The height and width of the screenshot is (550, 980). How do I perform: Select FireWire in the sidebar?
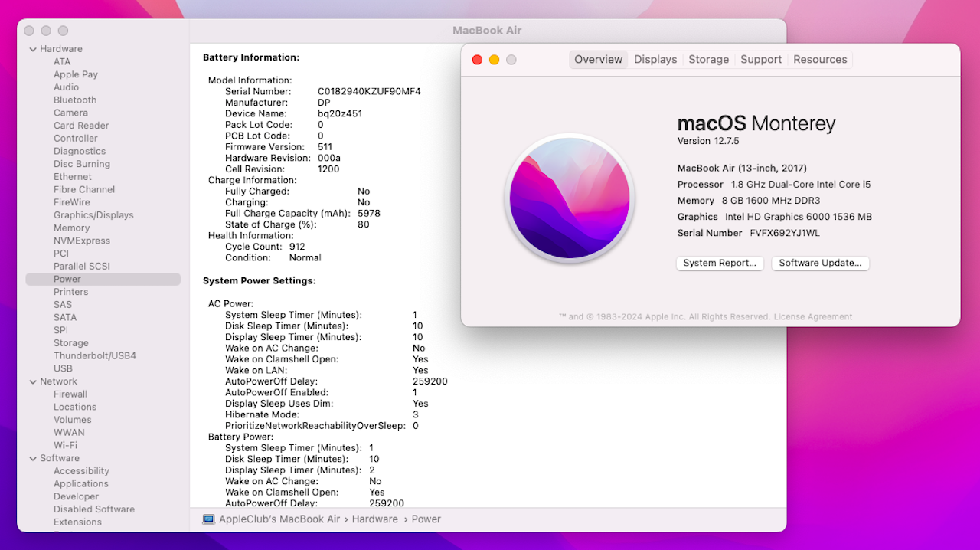coord(72,202)
